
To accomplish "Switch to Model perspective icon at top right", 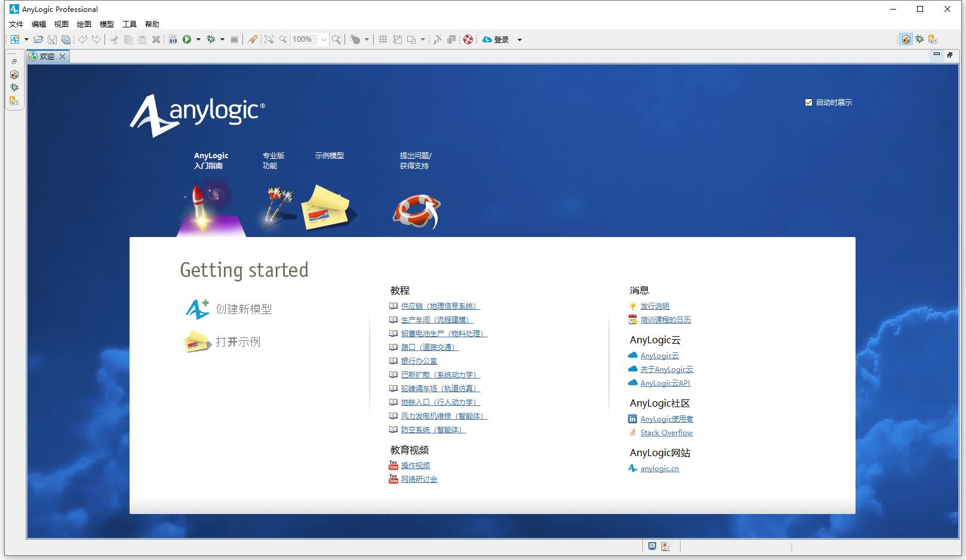I will (x=906, y=39).
